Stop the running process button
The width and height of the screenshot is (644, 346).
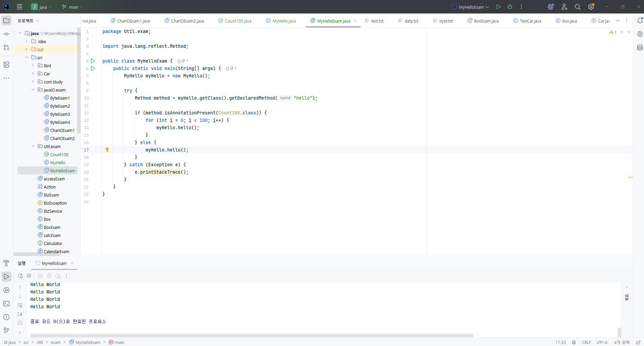(x=29, y=276)
